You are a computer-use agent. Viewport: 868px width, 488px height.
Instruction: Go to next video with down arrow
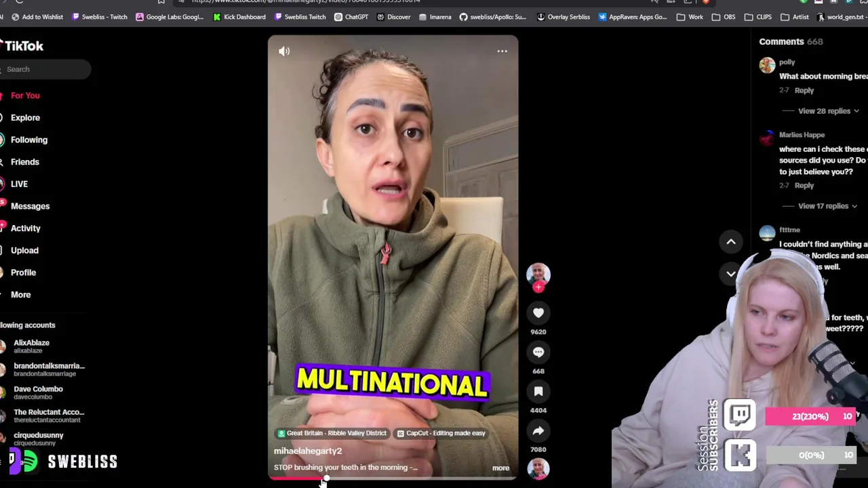point(731,274)
